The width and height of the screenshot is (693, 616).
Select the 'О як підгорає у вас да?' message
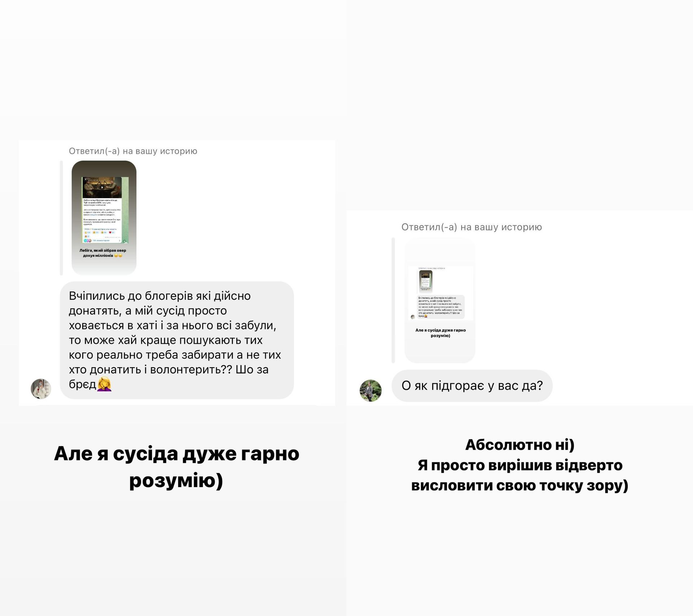pos(472,386)
